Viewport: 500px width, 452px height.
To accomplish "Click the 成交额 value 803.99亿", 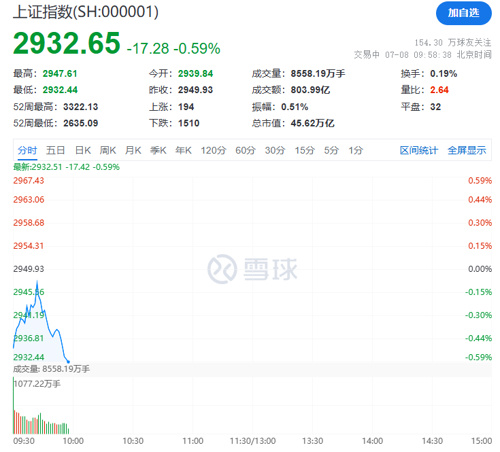I will click(310, 90).
